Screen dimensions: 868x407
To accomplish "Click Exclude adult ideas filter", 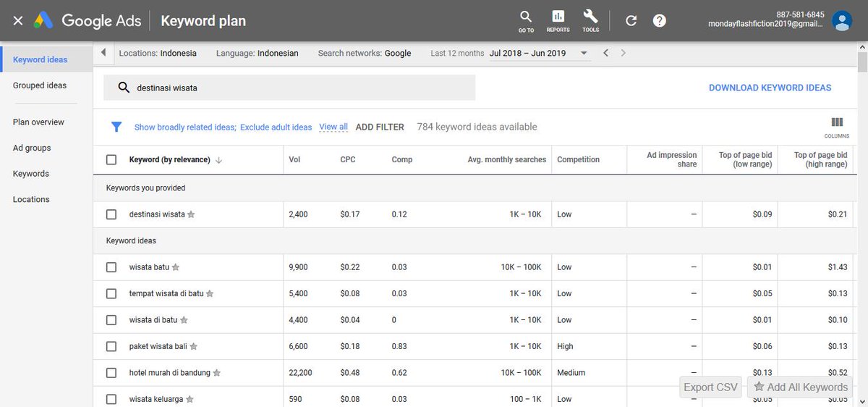I will point(276,127).
